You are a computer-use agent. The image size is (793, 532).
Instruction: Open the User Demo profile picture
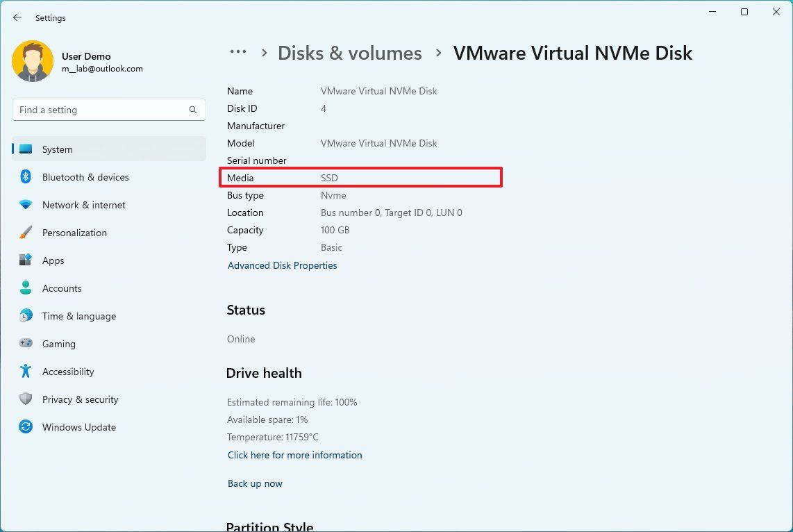tap(33, 61)
